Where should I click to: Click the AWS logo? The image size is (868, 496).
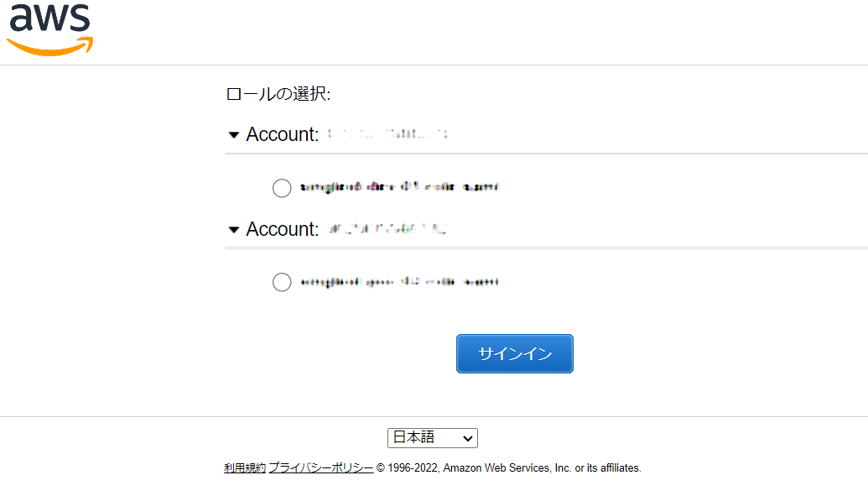coord(50,29)
